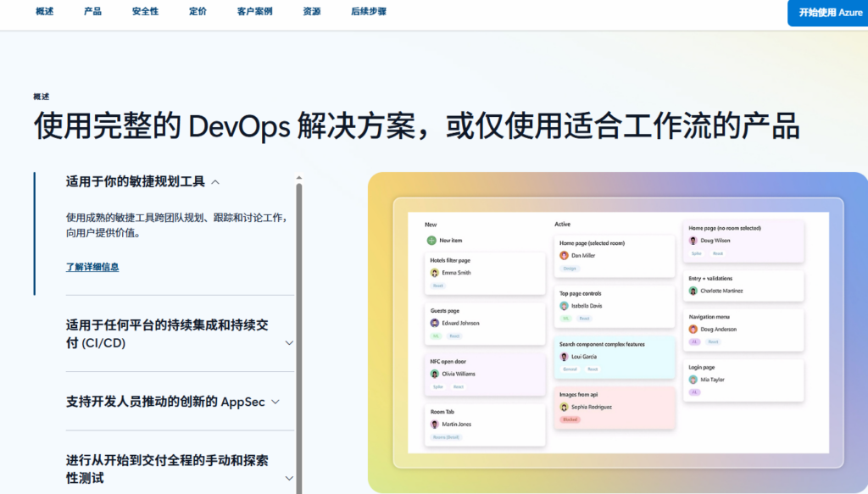Click Doug Wilson's avatar icon

693,241
